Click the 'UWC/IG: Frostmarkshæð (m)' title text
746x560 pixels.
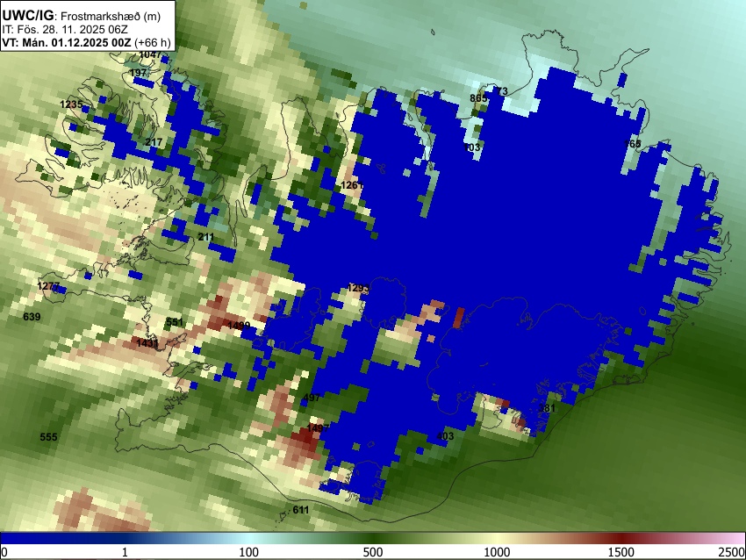[82, 16]
